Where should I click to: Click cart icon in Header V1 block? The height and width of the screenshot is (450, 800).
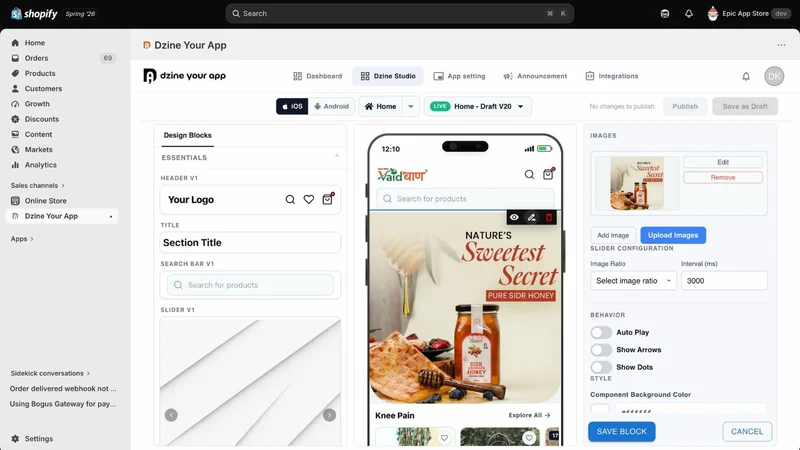[x=328, y=199]
